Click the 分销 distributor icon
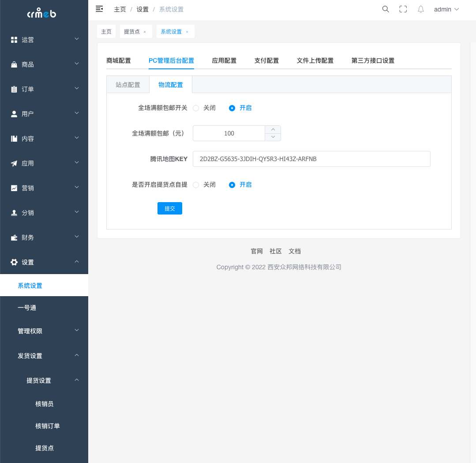This screenshot has width=476, height=463. coord(14,213)
